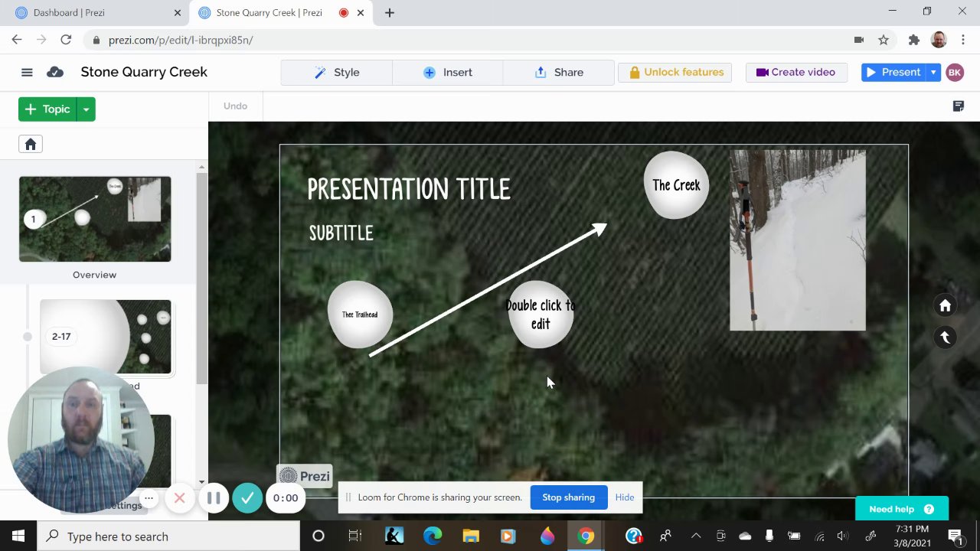The width and height of the screenshot is (980, 551).
Task: Click Need help button
Action: click(902, 509)
